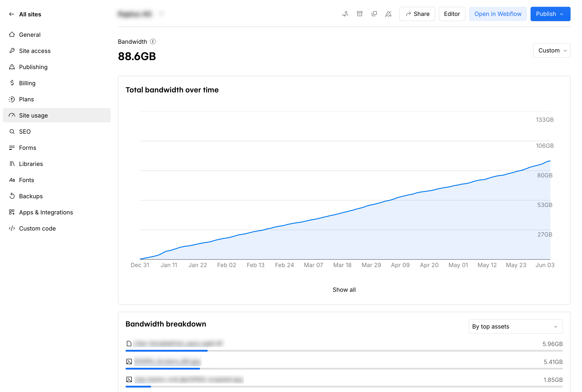Click the 88.6GB bandwidth total
This screenshot has width=582, height=392.
[137, 56]
